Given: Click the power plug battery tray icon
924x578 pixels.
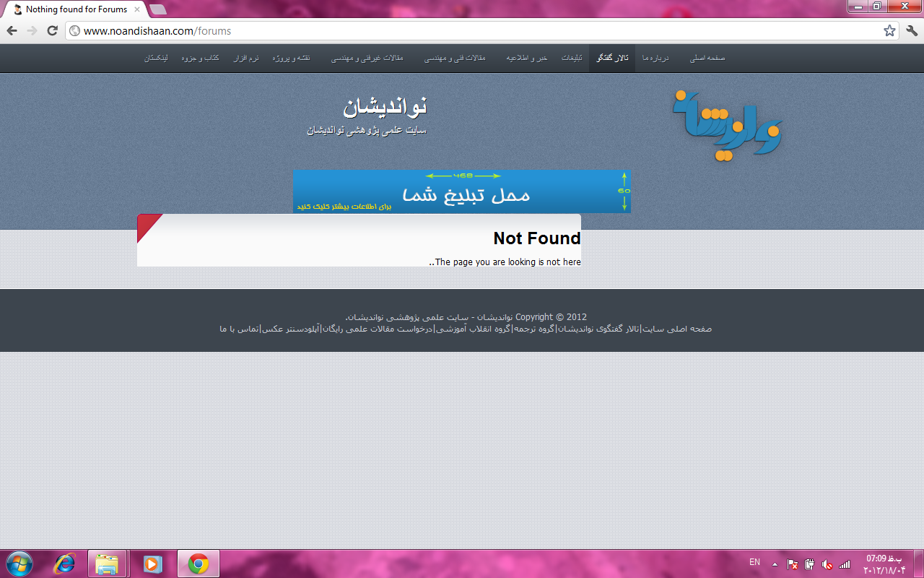Looking at the screenshot, I should pos(809,564).
